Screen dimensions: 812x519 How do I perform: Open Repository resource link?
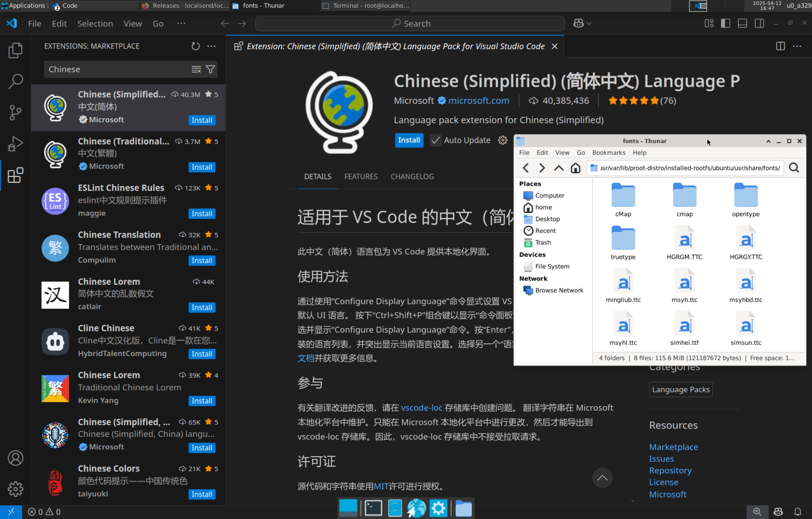point(670,470)
